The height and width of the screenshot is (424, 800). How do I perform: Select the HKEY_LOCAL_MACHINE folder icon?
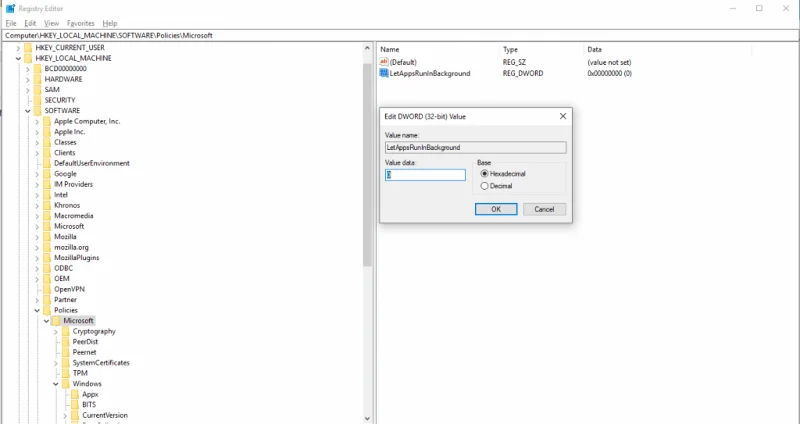27,58
